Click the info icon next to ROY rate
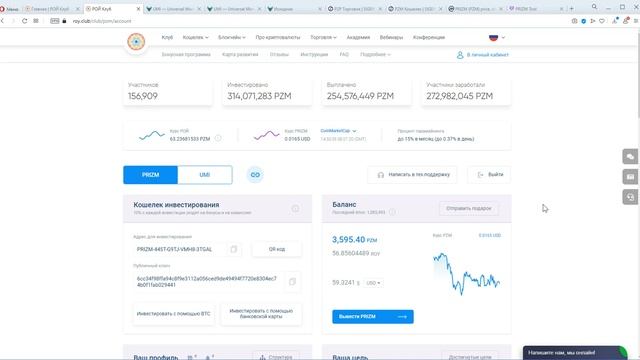This screenshot has height=360, width=640. pos(218,138)
